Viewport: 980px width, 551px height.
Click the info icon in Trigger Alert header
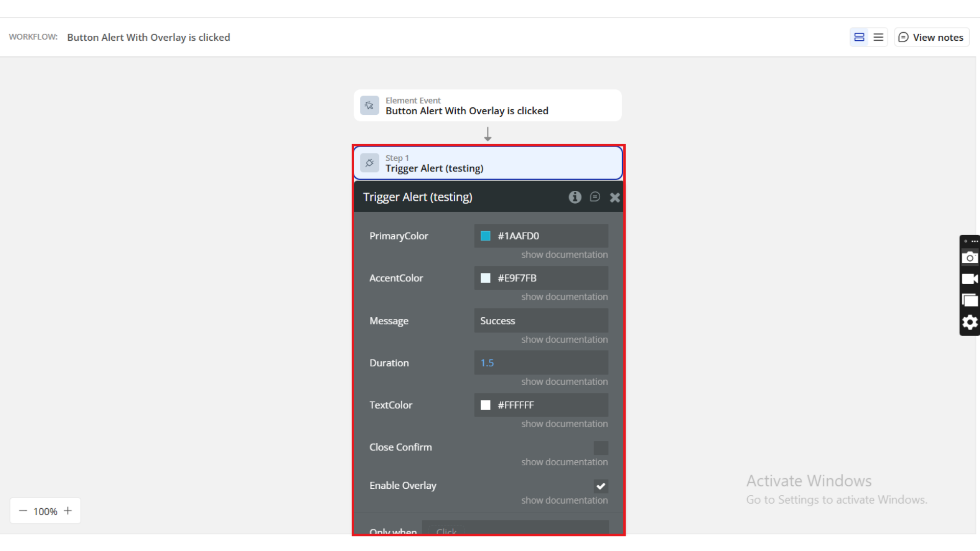pyautogui.click(x=575, y=197)
